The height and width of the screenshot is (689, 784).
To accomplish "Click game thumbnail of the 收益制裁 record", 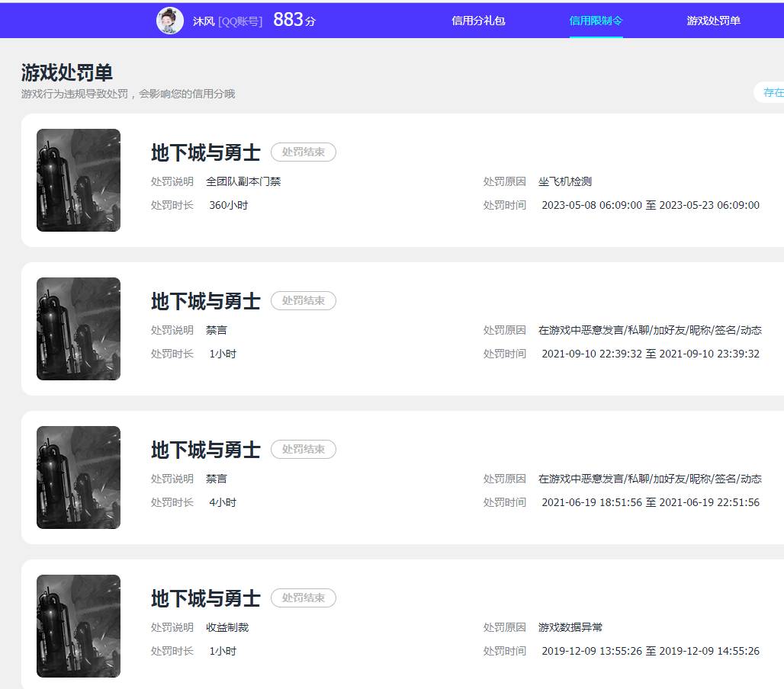I will 79,626.
